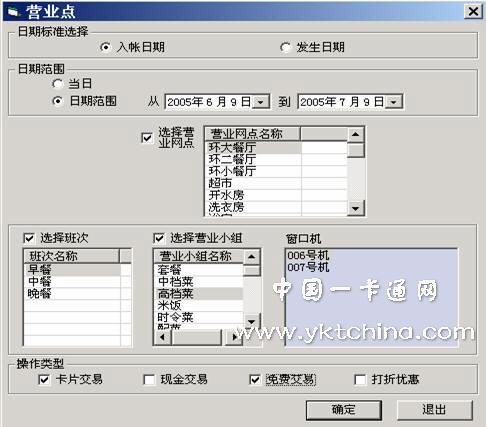
Task: Open the start date dropdown arrow
Action: [x=261, y=102]
